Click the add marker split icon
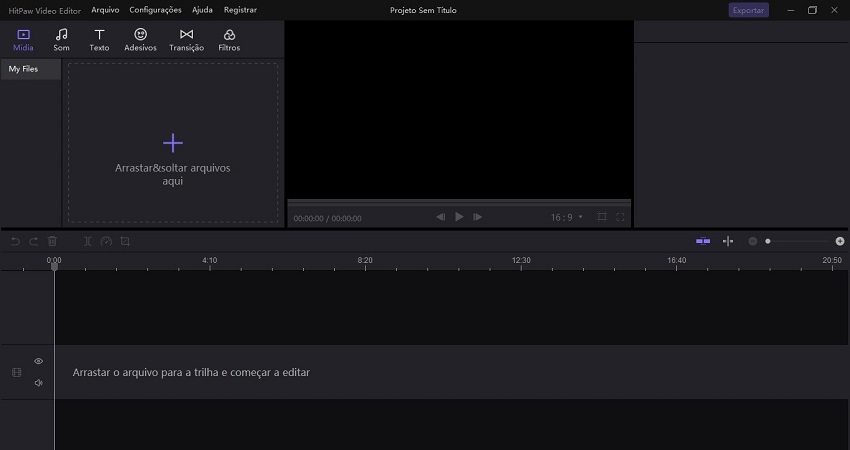The width and height of the screenshot is (850, 450). click(728, 241)
